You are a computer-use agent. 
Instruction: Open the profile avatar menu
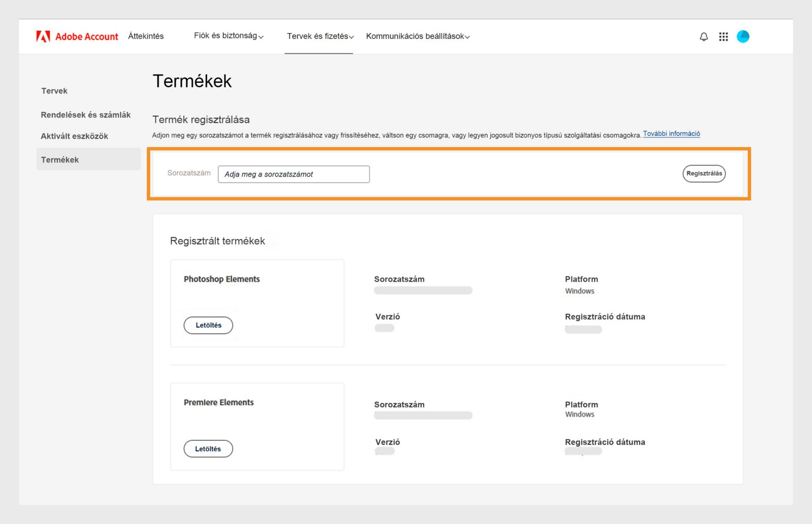(x=743, y=37)
